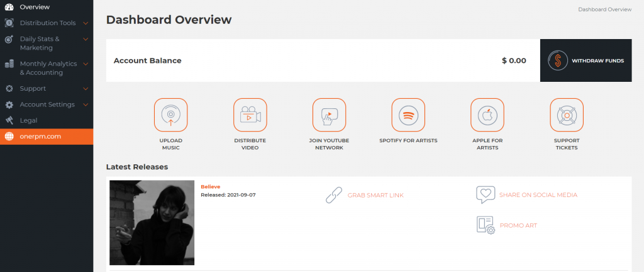Select Overview in the sidebar

[x=35, y=7]
